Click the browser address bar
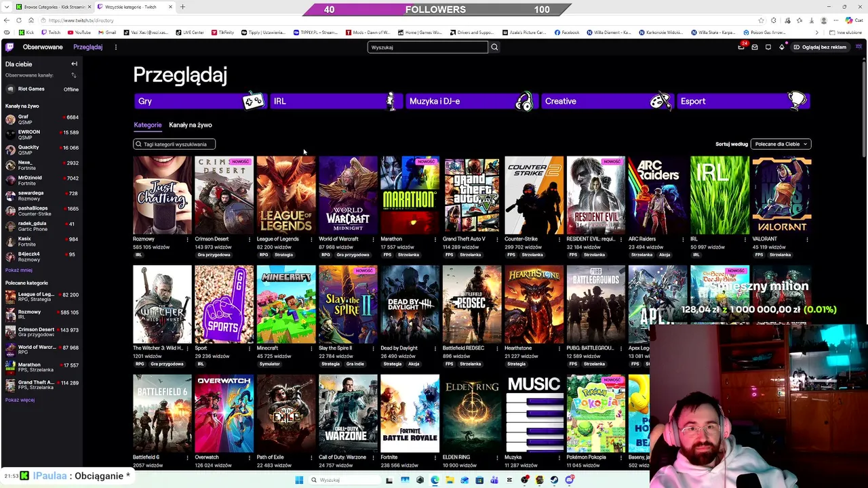The image size is (868, 488). coord(400,20)
